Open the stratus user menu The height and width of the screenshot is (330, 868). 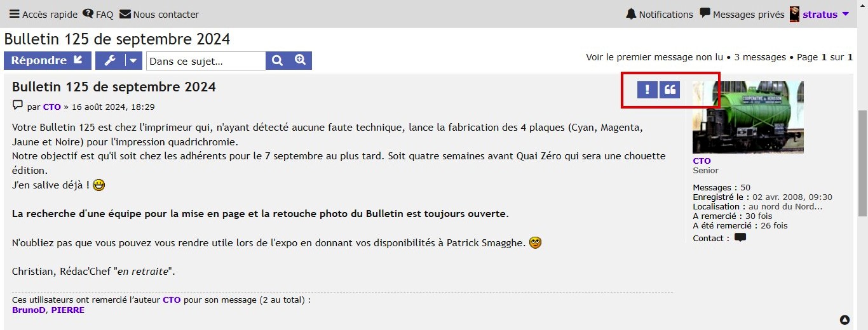pos(820,14)
